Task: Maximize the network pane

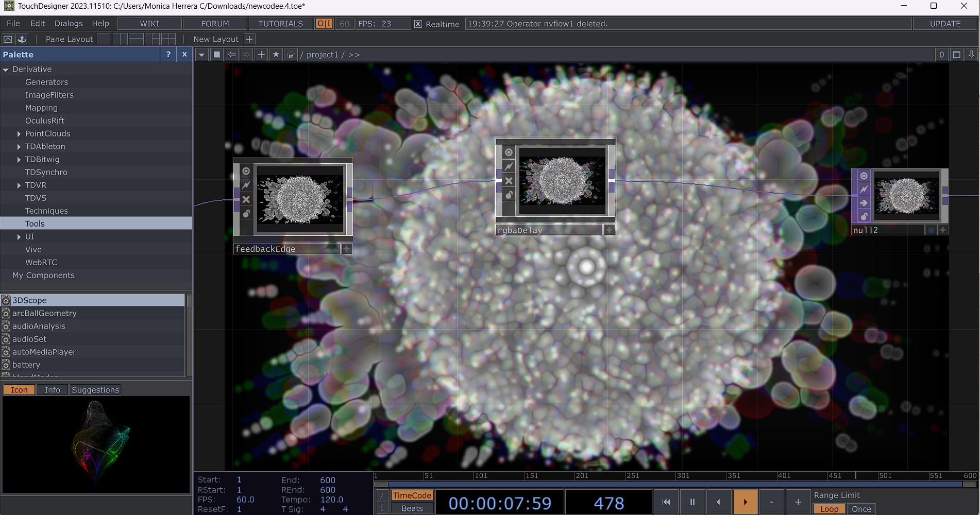Action: (x=957, y=55)
